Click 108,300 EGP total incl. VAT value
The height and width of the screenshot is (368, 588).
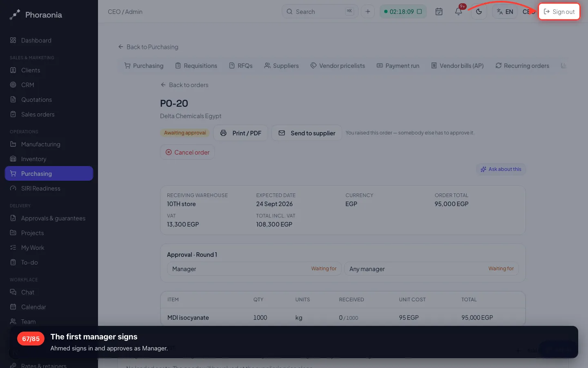274,224
